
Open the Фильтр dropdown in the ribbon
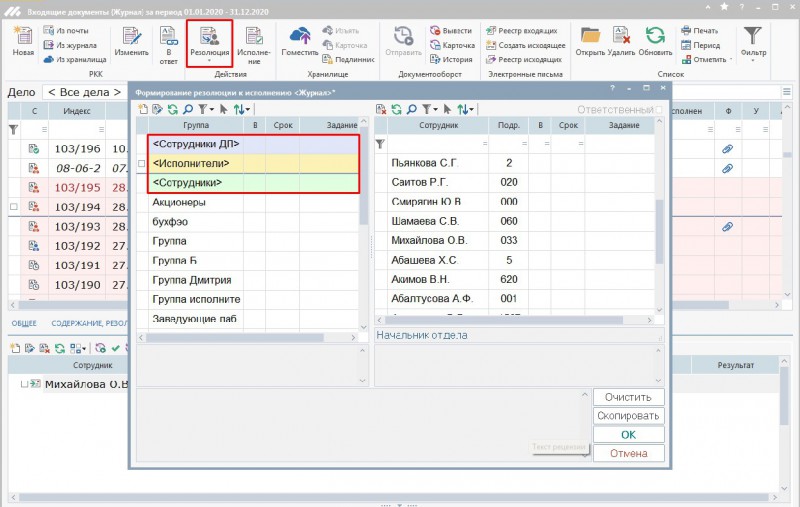[x=753, y=44]
